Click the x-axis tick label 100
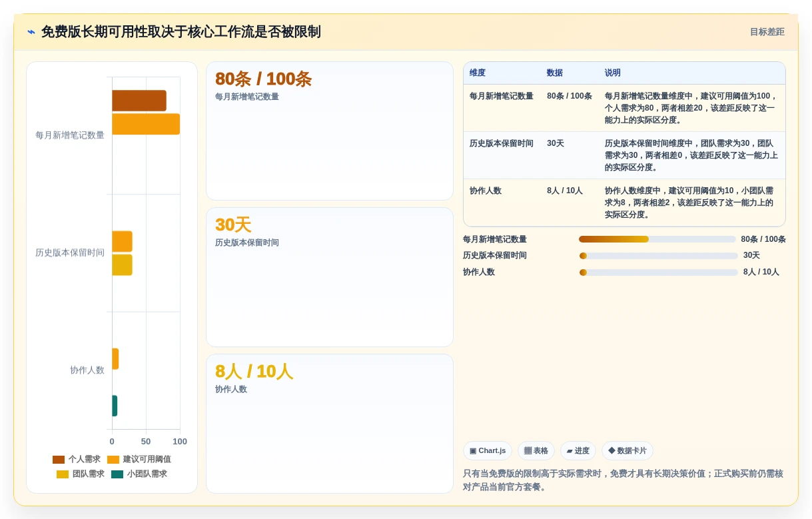 180,442
